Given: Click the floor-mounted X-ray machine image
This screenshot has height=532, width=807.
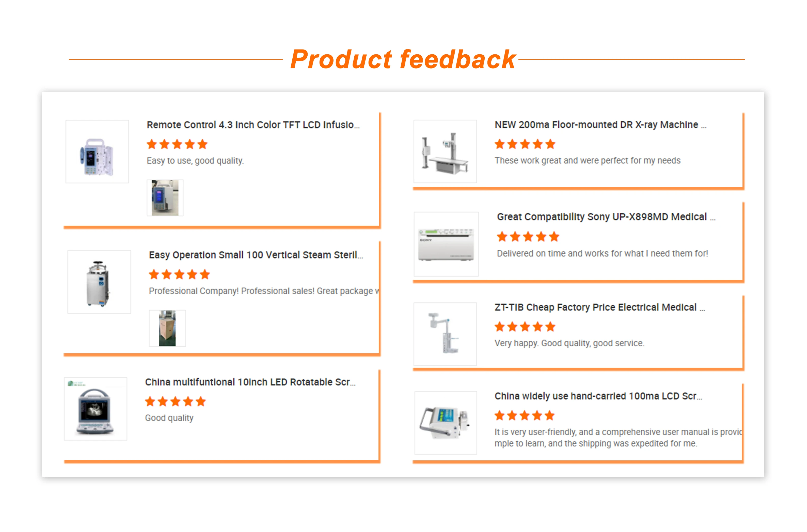Looking at the screenshot, I should tap(445, 151).
